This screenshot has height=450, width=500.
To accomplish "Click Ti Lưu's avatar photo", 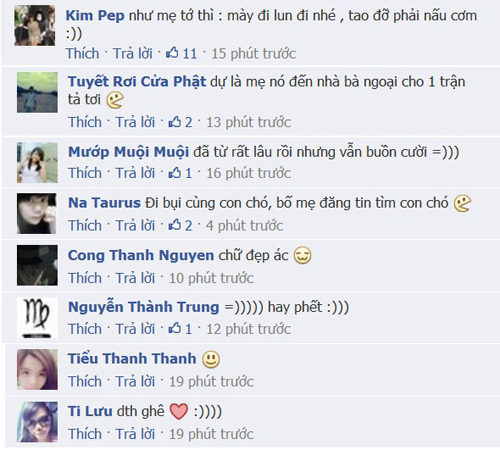I will coord(37,422).
